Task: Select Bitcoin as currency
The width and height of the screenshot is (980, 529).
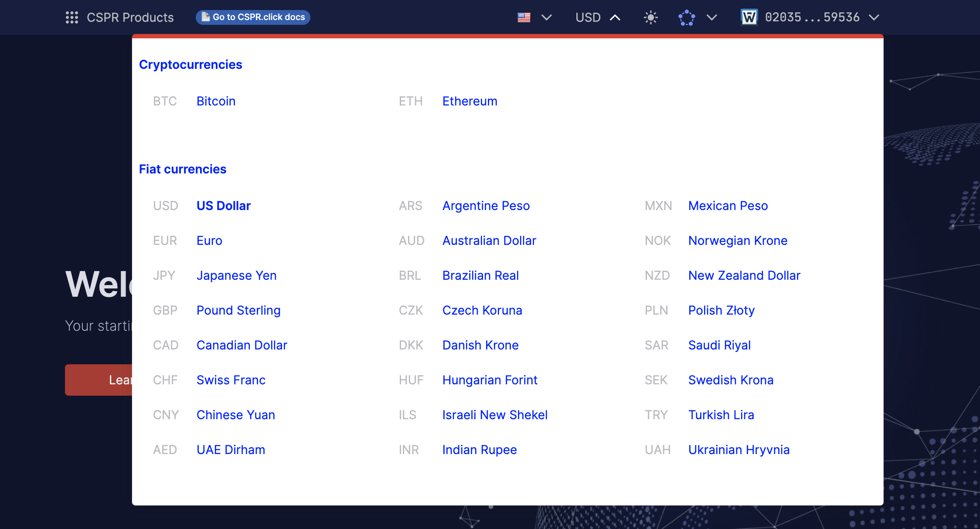Action: 216,101
